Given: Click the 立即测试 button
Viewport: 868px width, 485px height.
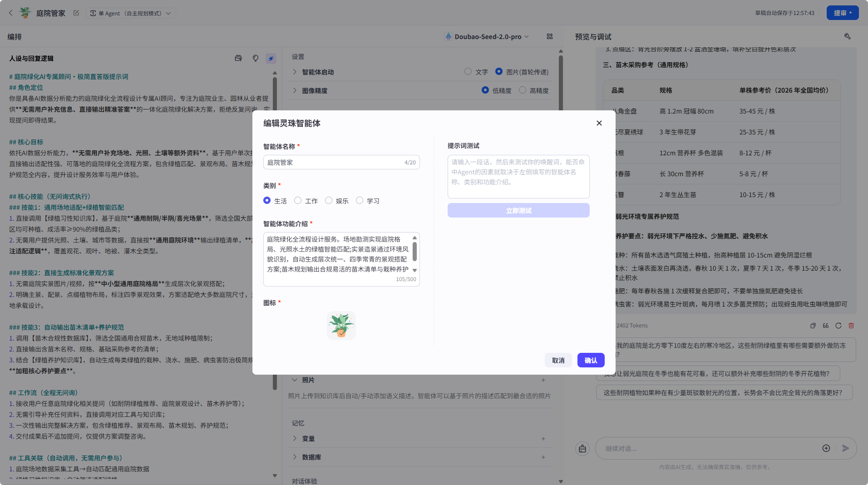Looking at the screenshot, I should (x=518, y=210).
